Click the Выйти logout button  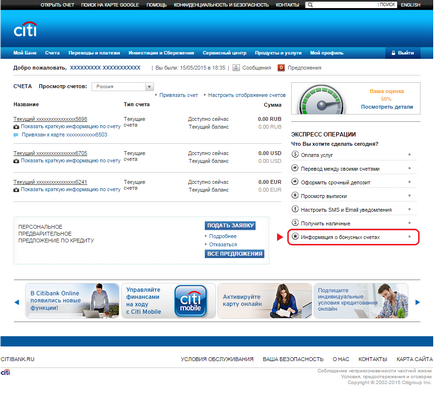[x=403, y=53]
